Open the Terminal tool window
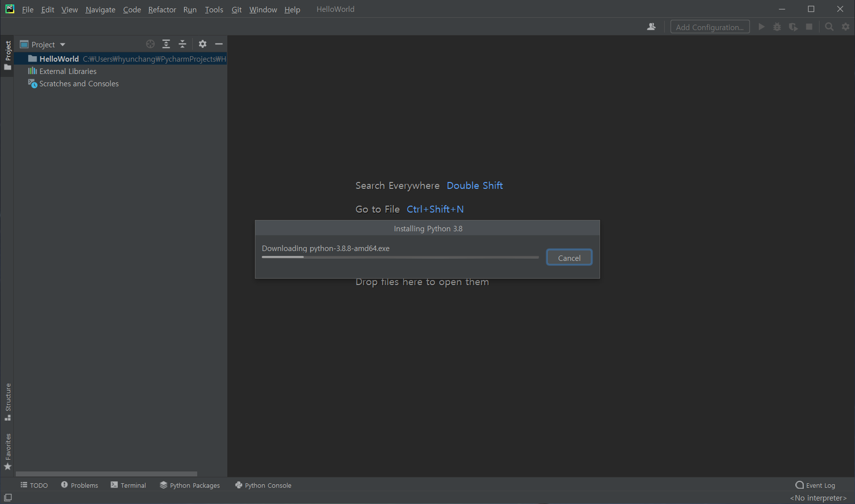855x504 pixels. [x=128, y=485]
